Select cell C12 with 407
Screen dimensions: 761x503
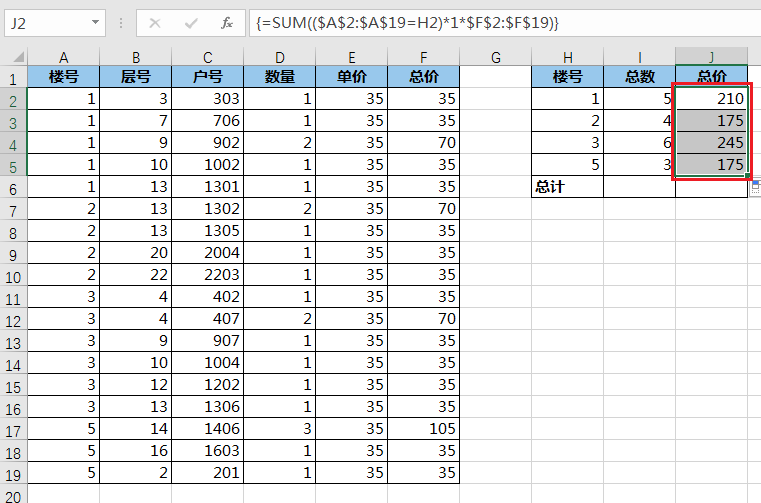click(207, 319)
